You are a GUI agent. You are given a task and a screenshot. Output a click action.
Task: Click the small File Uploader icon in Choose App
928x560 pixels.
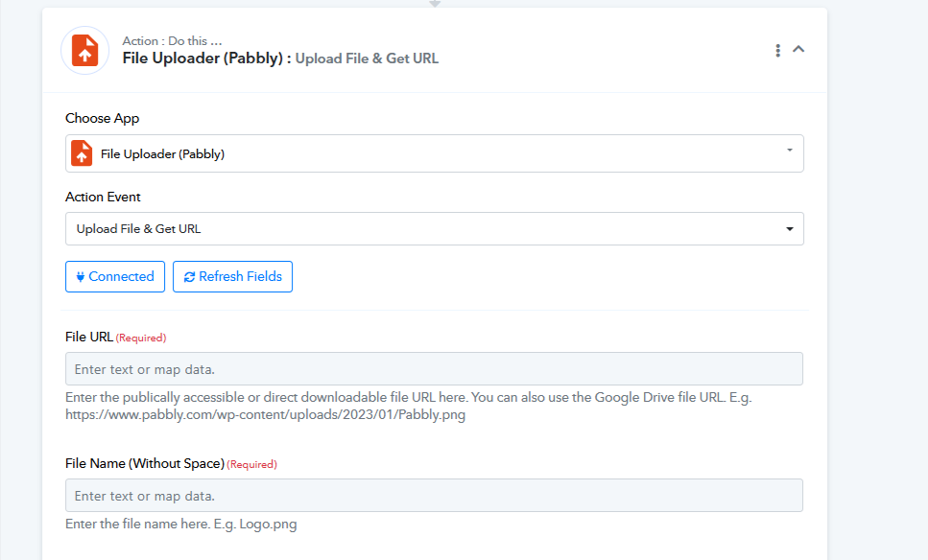pyautogui.click(x=82, y=153)
